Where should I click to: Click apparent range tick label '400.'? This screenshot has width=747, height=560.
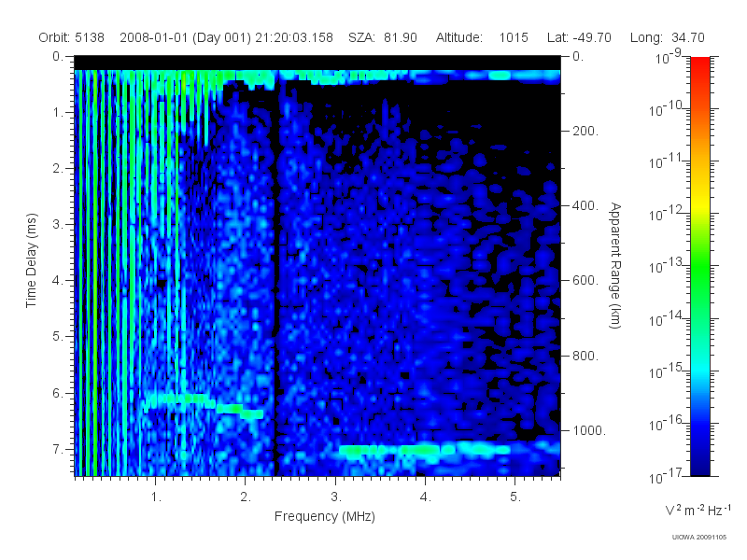tap(585, 205)
